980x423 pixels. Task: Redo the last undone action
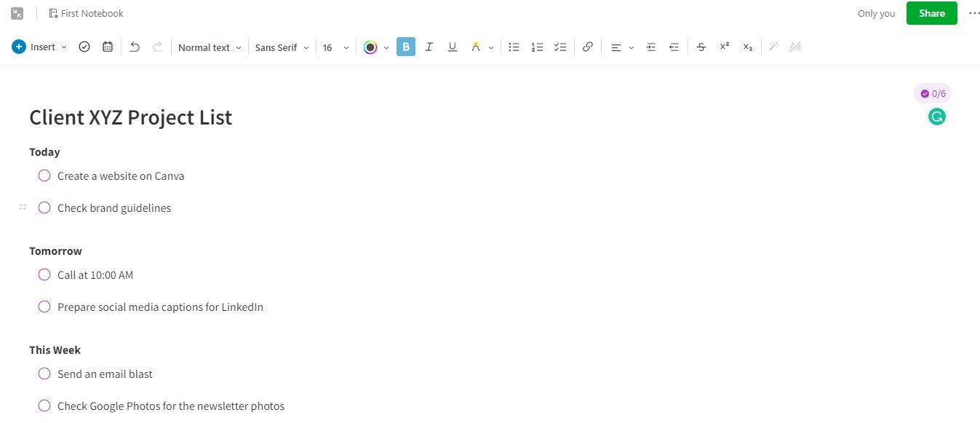[x=158, y=47]
